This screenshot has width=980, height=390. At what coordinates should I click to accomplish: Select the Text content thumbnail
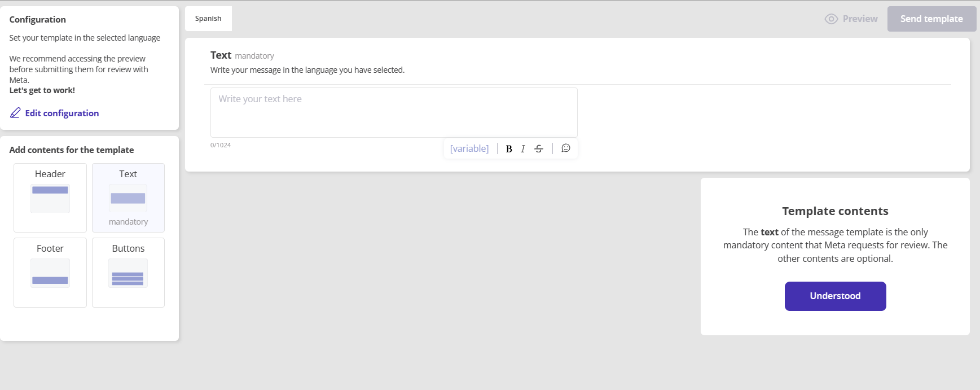coord(128,198)
